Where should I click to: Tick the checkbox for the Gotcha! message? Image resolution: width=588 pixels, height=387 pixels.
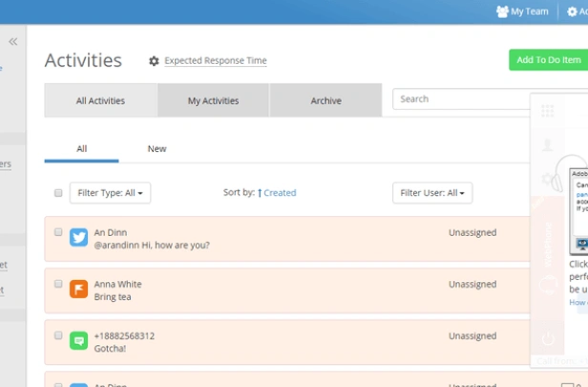tap(58, 335)
